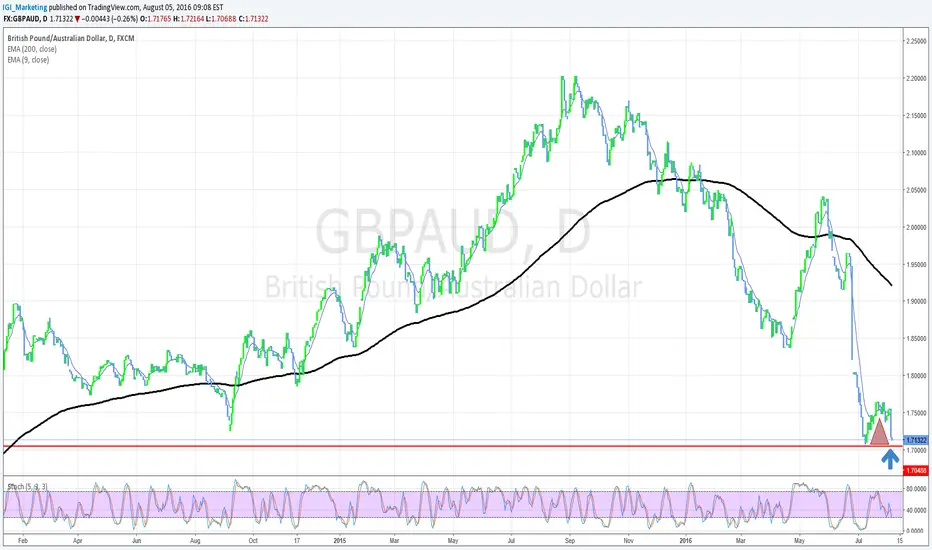Click the 1.90000 price axis label
932x550 pixels.
click(916, 301)
